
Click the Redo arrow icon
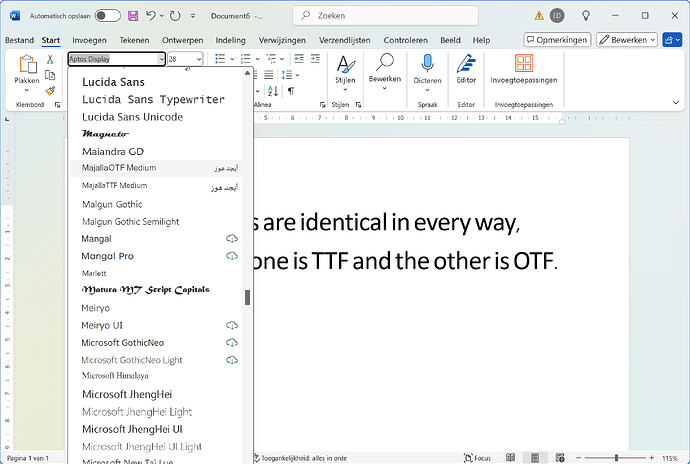click(175, 16)
